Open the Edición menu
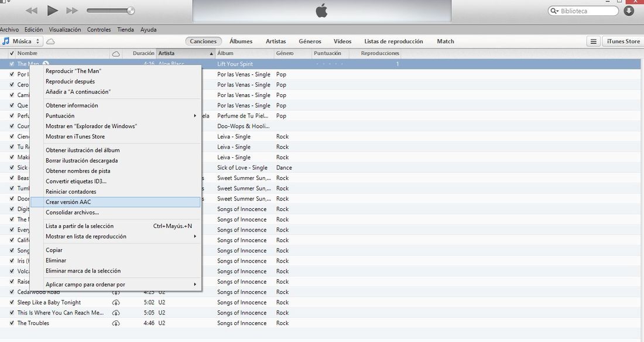Viewport: 644px width, 342px height. [33, 30]
